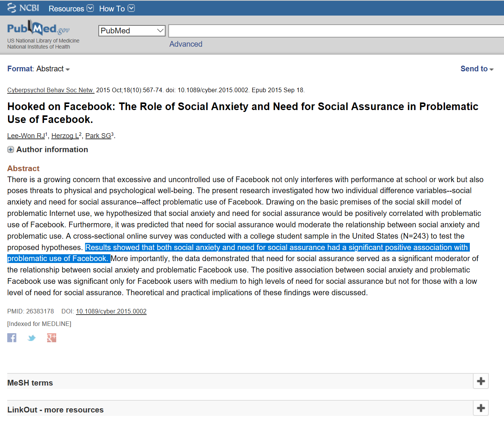The width and height of the screenshot is (504, 447).
Task: Share the article on Google Plus
Action: pyautogui.click(x=51, y=338)
